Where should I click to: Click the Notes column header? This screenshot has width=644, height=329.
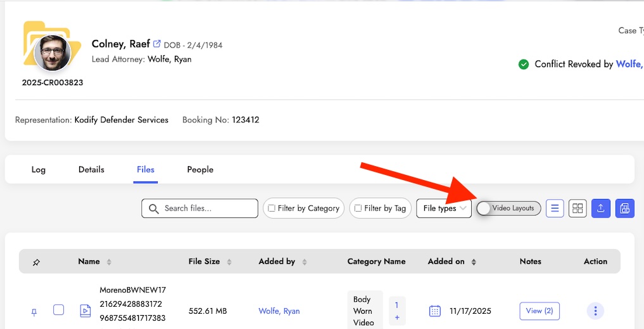(530, 262)
